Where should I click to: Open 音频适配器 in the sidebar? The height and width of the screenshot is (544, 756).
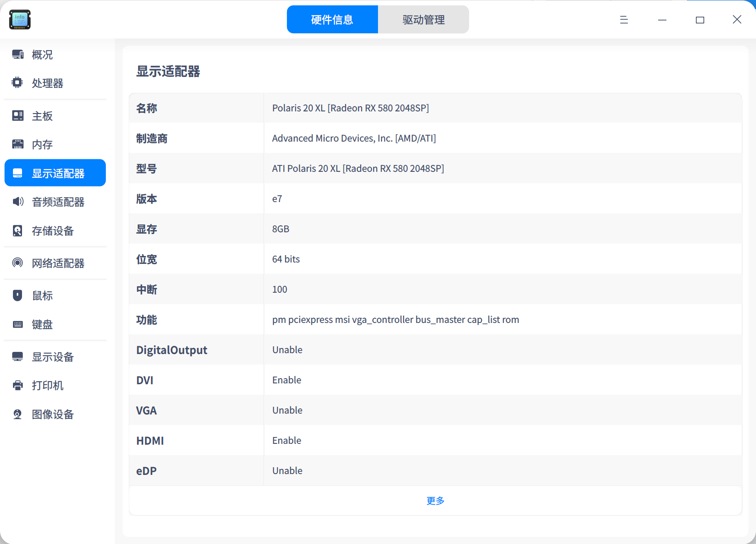pyautogui.click(x=55, y=202)
